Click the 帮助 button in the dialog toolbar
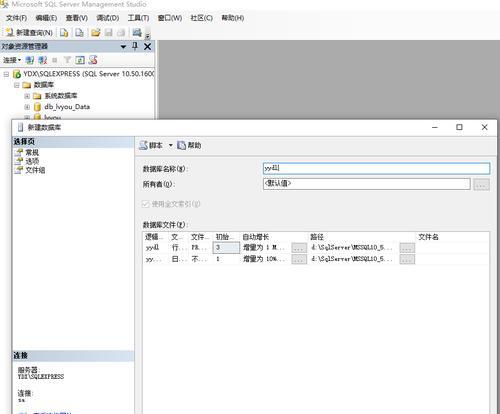Image resolution: width=500 pixels, height=414 pixels. pos(189,145)
